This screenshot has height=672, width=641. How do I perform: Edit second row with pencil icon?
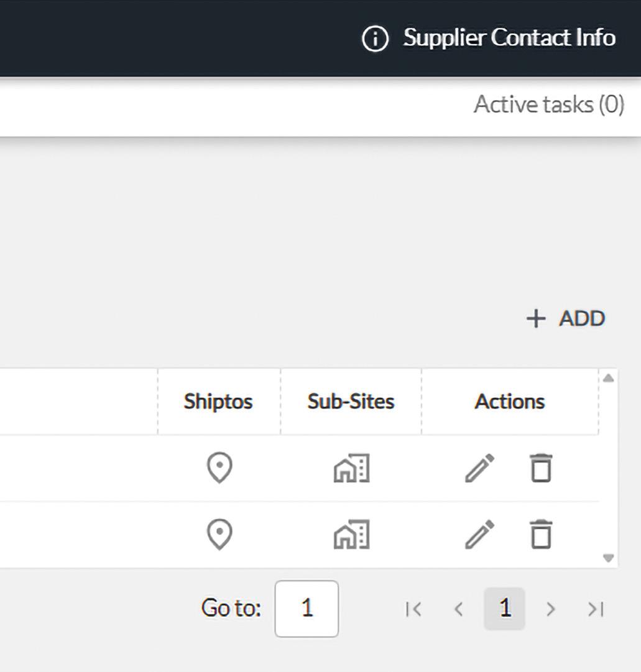(480, 535)
